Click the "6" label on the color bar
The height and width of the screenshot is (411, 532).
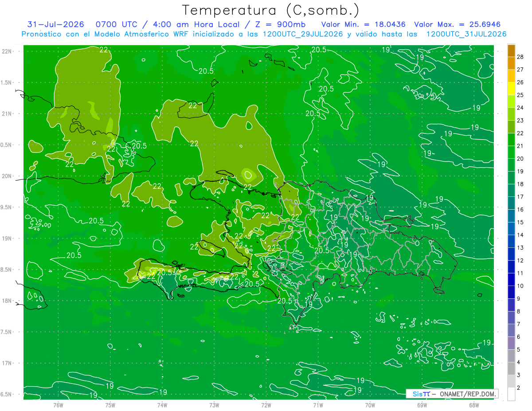tap(519, 337)
